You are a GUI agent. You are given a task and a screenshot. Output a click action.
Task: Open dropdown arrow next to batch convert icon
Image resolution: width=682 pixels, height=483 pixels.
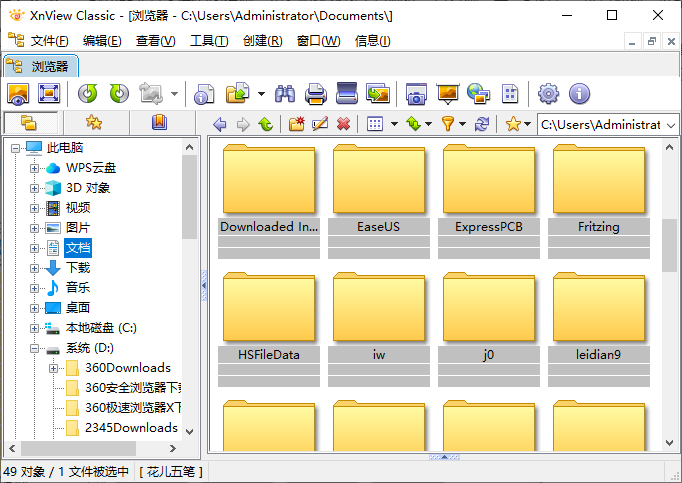click(x=261, y=94)
